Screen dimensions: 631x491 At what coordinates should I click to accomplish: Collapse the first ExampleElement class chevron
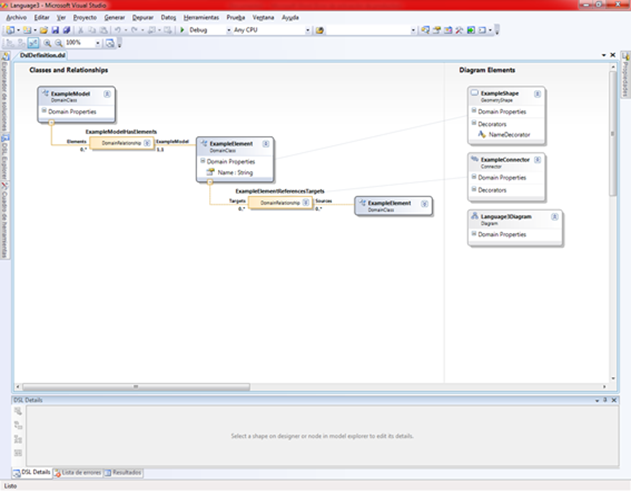(266, 144)
